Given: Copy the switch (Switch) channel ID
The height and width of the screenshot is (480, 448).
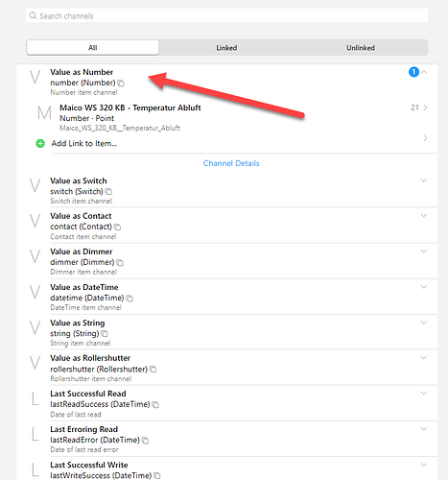Looking at the screenshot, I should pyautogui.click(x=108, y=192).
